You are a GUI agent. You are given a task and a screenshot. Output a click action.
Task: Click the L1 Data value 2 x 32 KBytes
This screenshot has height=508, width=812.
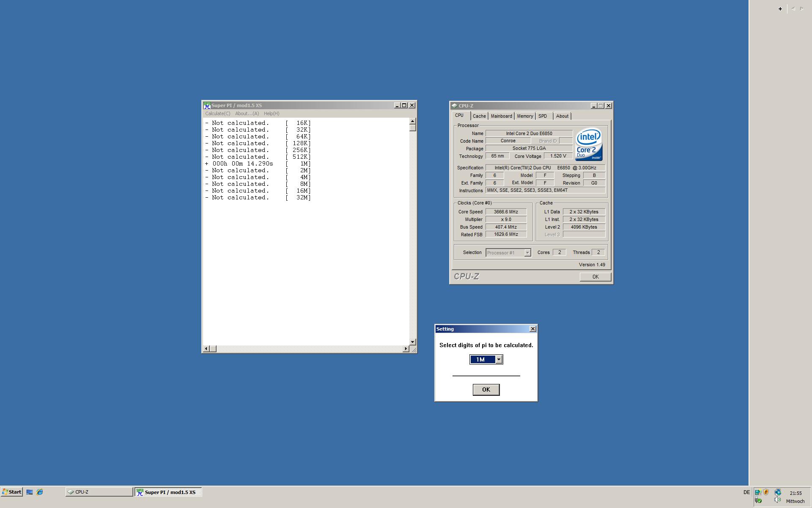[x=584, y=212]
